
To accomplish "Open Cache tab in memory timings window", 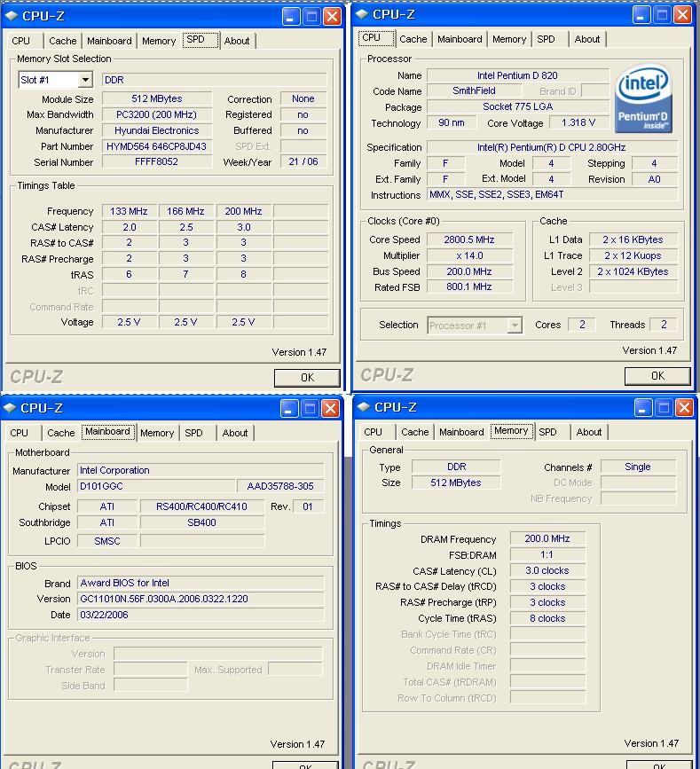I will point(414,432).
